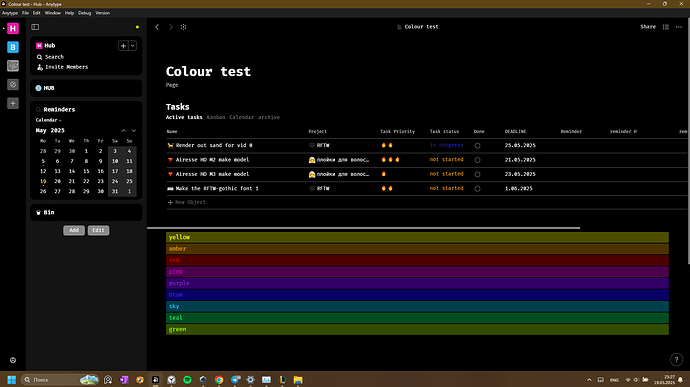The width and height of the screenshot is (690, 387).
Task: Click the help question mark button
Action: pos(676,360)
